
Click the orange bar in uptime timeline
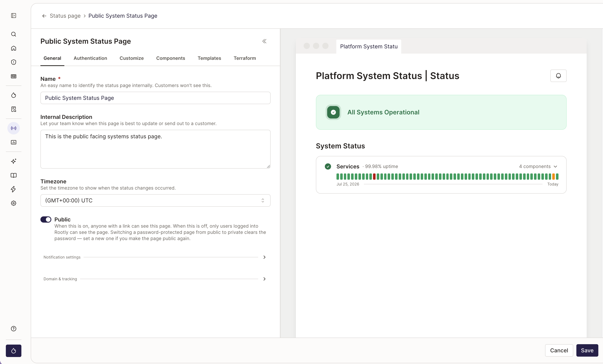click(554, 177)
